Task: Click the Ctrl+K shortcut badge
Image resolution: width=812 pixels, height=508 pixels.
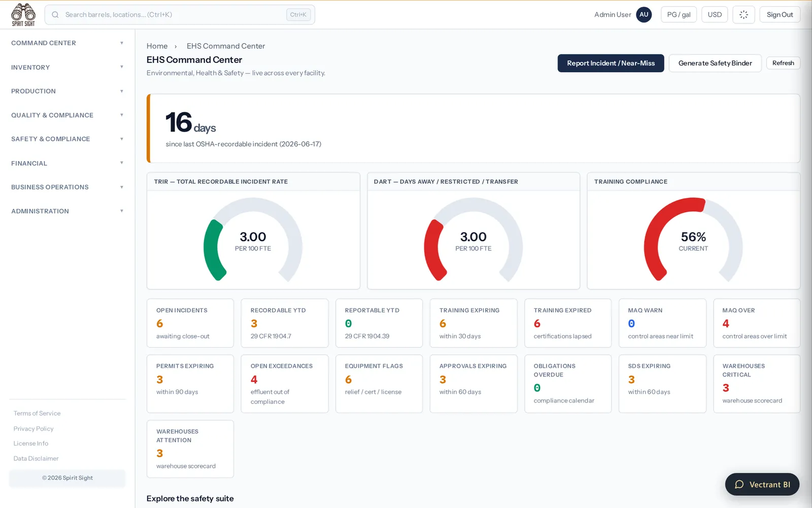Action: click(x=298, y=15)
